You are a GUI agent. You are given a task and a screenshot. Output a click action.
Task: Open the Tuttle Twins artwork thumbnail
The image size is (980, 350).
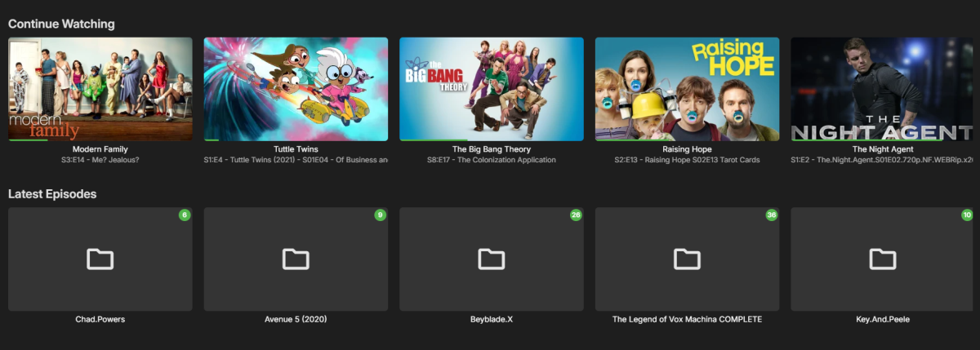[296, 89]
